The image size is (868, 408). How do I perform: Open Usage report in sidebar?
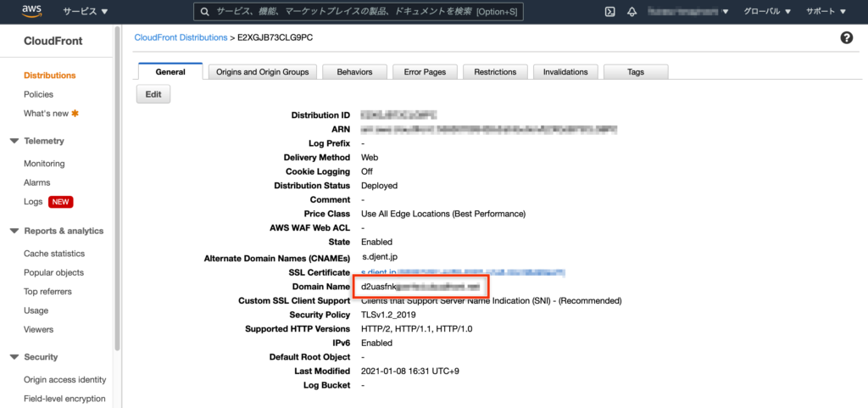(x=36, y=310)
